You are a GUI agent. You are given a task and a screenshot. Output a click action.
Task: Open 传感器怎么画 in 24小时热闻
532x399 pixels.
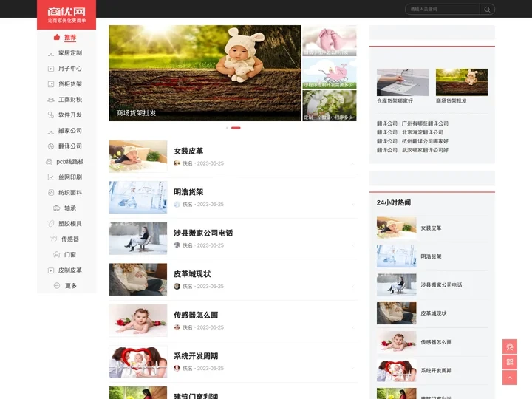pyautogui.click(x=436, y=342)
